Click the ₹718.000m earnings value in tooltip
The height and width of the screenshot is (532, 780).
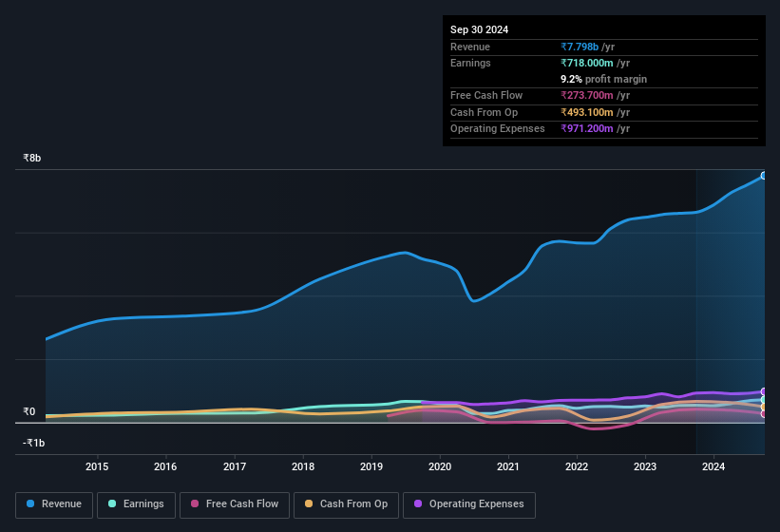tap(587, 63)
